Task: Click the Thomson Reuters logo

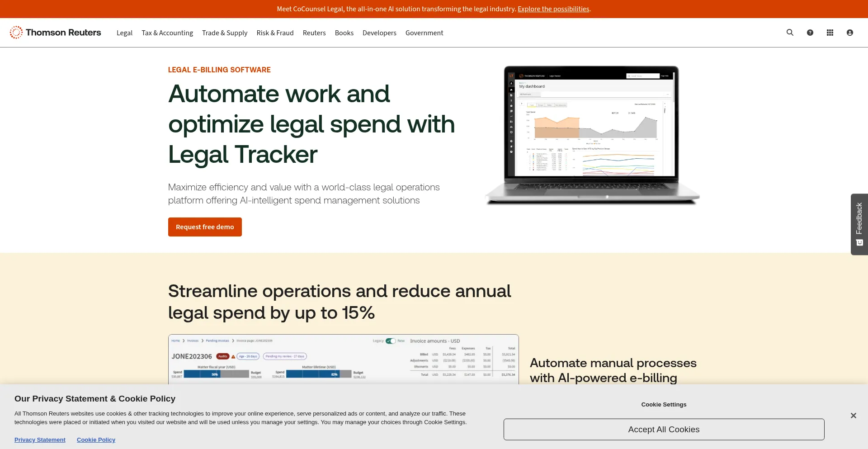Action: coord(56,33)
